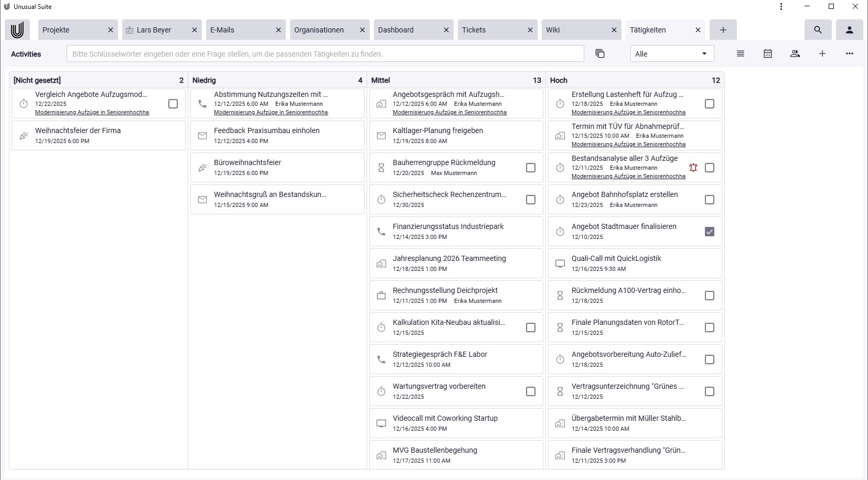868x480 pixels.
Task: Click the add new activity plus icon
Action: [x=822, y=53]
